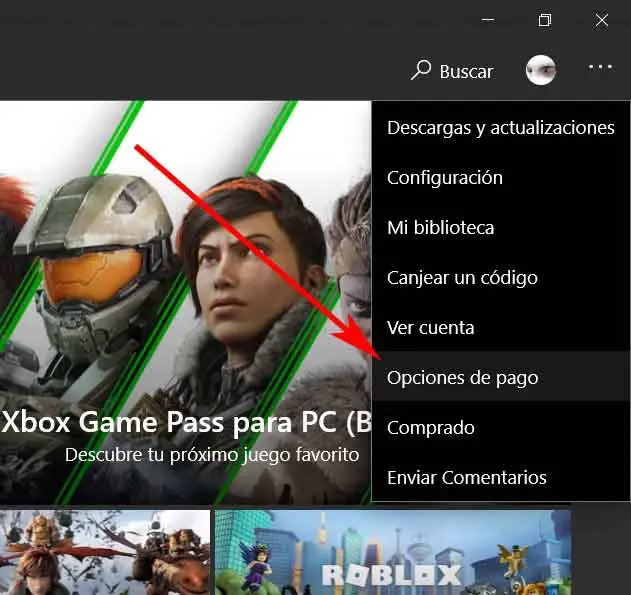The image size is (631, 595).
Task: Open Configuración from the menu
Action: [501, 177]
